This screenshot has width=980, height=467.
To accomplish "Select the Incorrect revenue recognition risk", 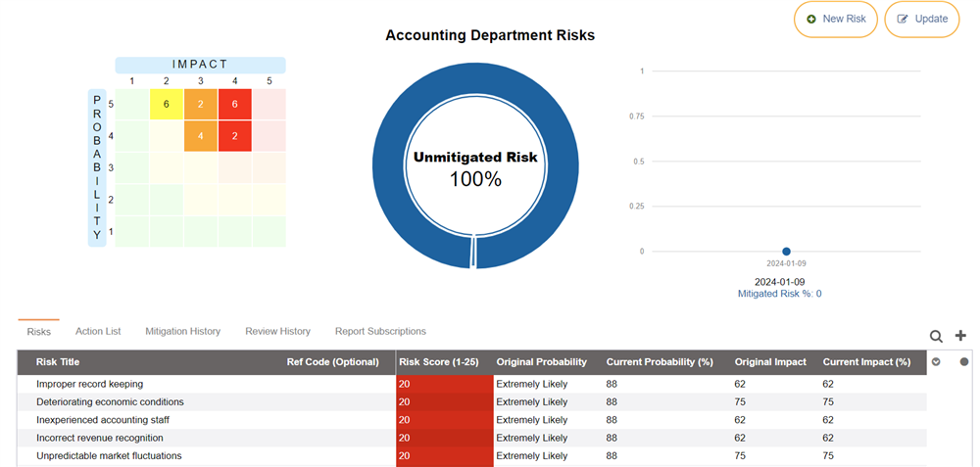I will (99, 438).
